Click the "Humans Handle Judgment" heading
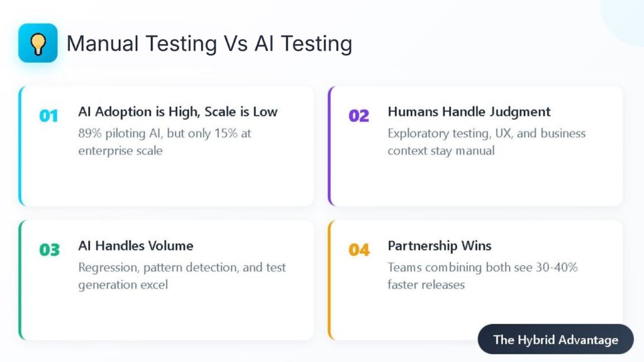The width and height of the screenshot is (644, 362). click(x=469, y=112)
